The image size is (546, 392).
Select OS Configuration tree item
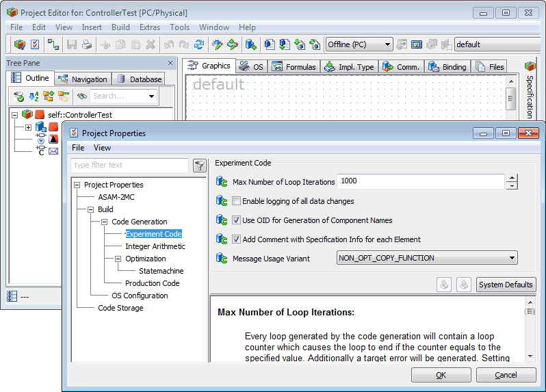pyautogui.click(x=140, y=296)
